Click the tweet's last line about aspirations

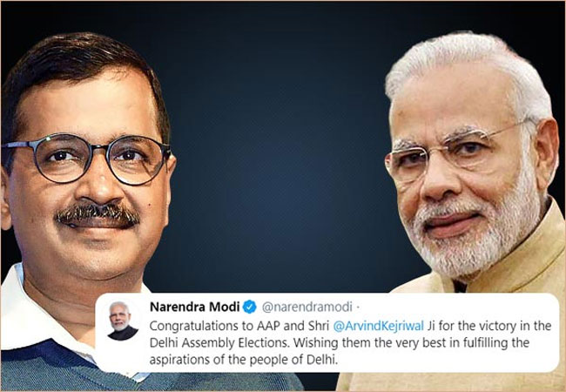coord(244,360)
